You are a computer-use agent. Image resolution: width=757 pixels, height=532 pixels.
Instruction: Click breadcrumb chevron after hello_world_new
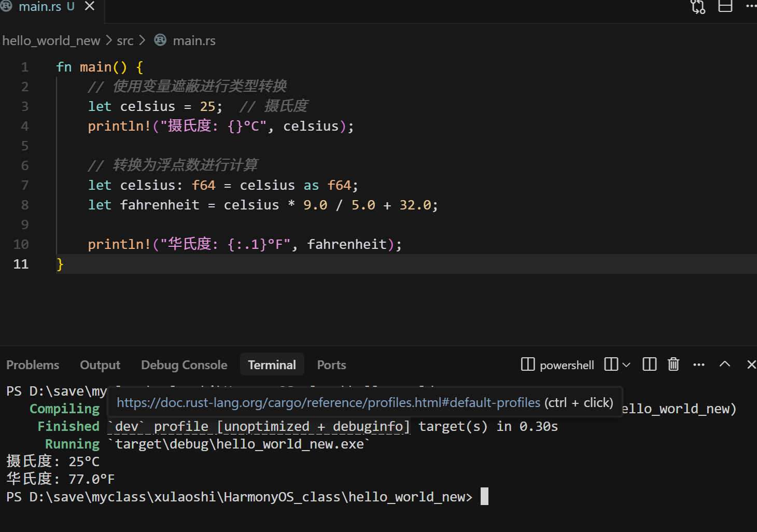pyautogui.click(x=109, y=40)
